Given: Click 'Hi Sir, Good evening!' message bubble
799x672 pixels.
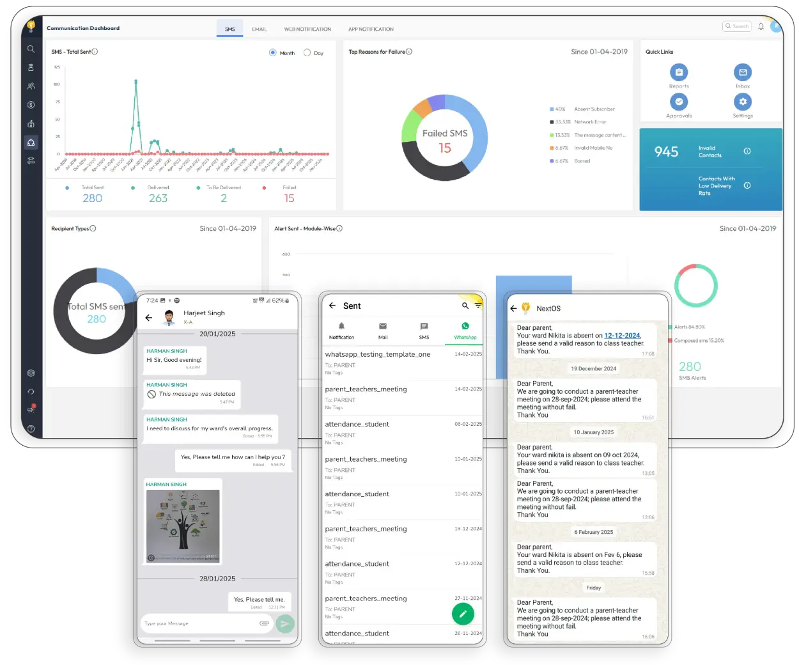Looking at the screenshot, I should 174,359.
